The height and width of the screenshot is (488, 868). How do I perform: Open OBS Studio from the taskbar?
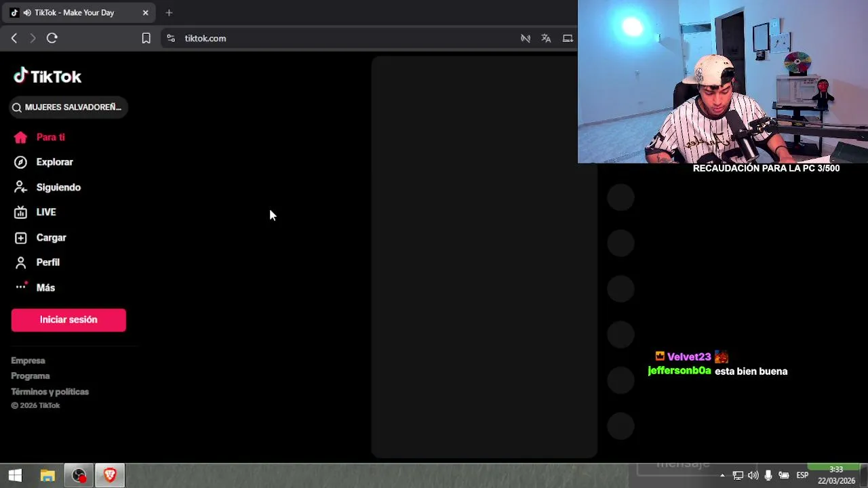tap(79, 476)
